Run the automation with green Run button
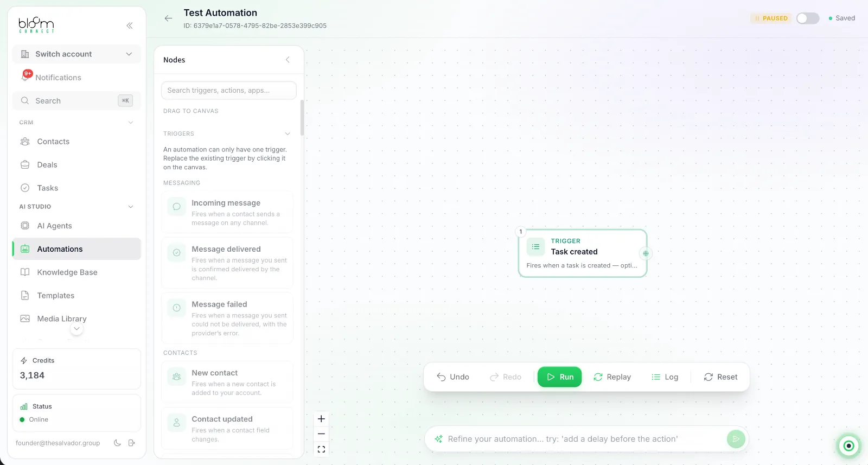The height and width of the screenshot is (465, 868). point(559,377)
